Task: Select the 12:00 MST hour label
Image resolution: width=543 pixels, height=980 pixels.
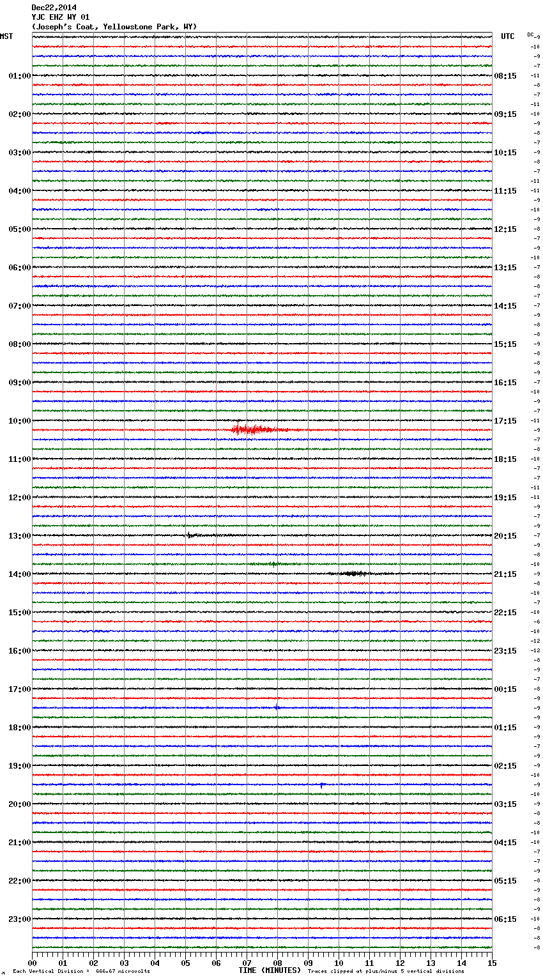Action: (19, 498)
